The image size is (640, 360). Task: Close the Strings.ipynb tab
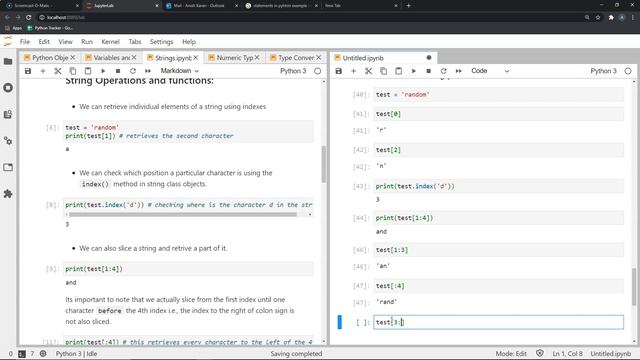coord(196,58)
